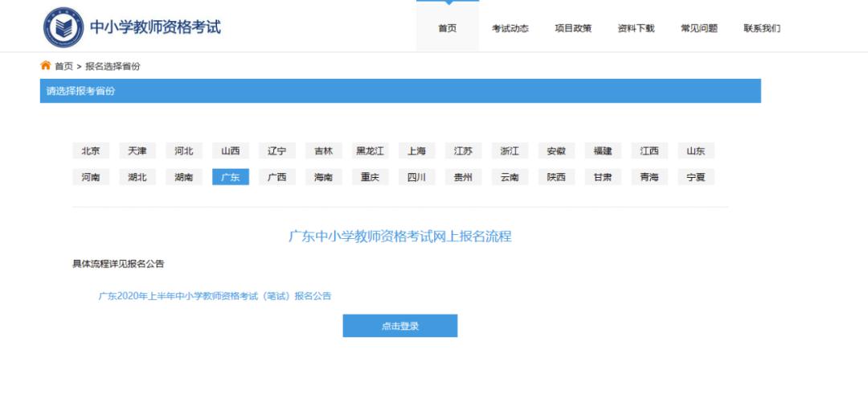868x416 pixels.
Task: Select the 福建 province button
Action: coord(602,150)
